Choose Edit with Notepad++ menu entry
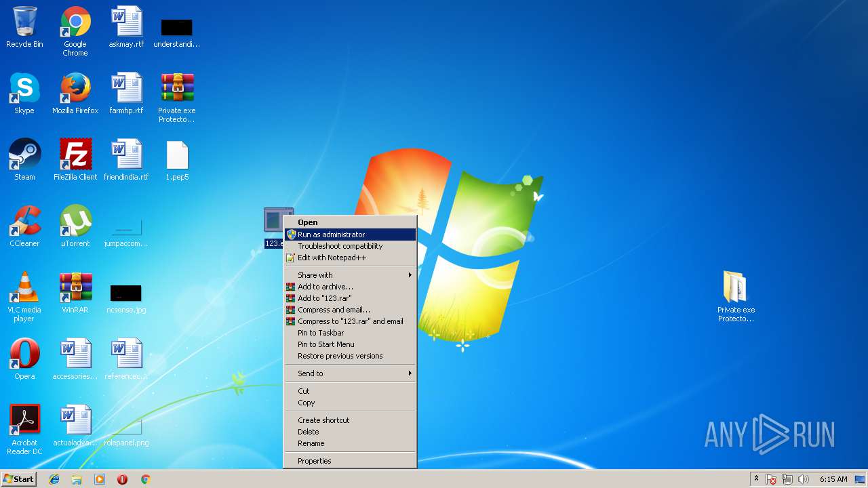The image size is (868, 488). click(x=350, y=258)
